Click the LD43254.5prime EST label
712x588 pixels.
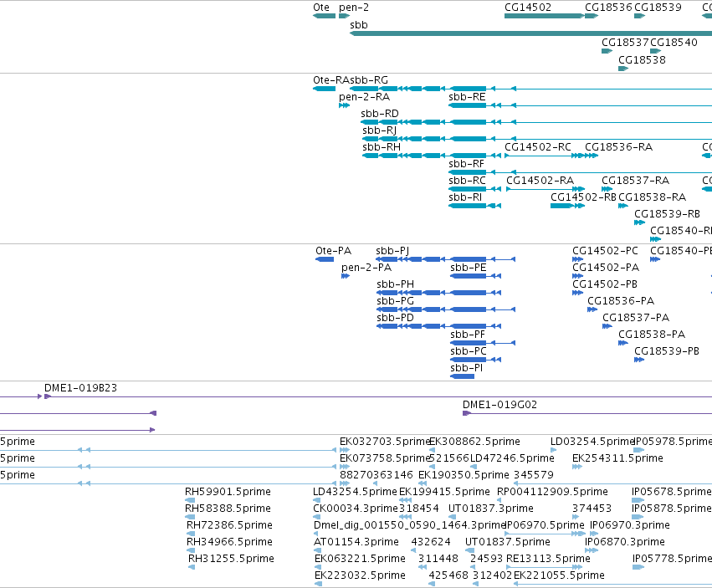[x=355, y=492]
